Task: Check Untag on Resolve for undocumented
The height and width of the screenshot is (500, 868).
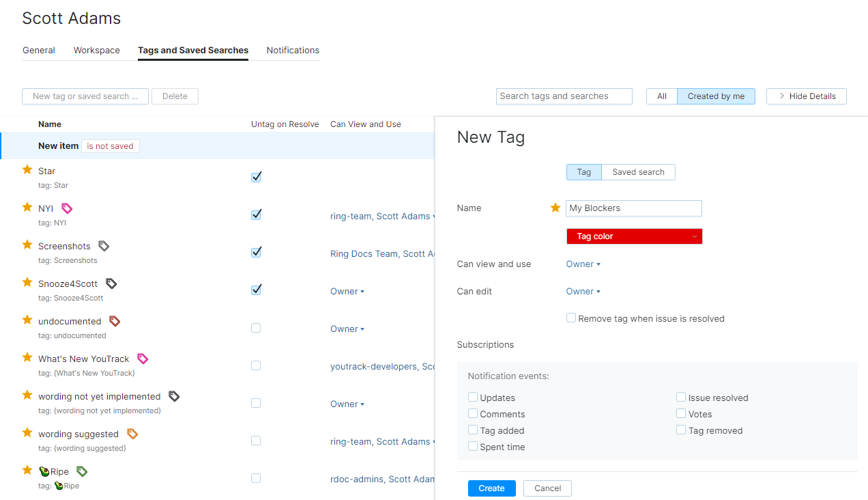Action: pyautogui.click(x=255, y=328)
